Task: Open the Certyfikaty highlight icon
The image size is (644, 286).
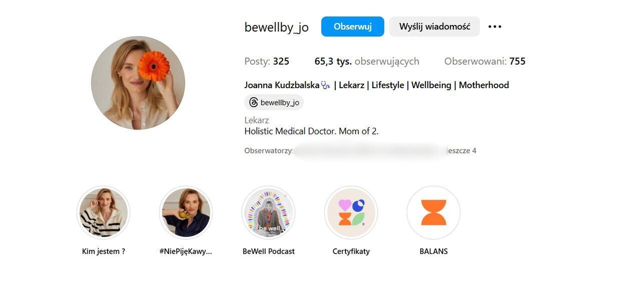Action: pyautogui.click(x=351, y=213)
